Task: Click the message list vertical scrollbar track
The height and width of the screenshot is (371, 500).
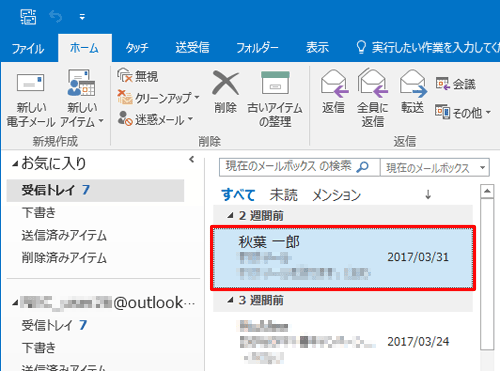Action: click(x=487, y=274)
